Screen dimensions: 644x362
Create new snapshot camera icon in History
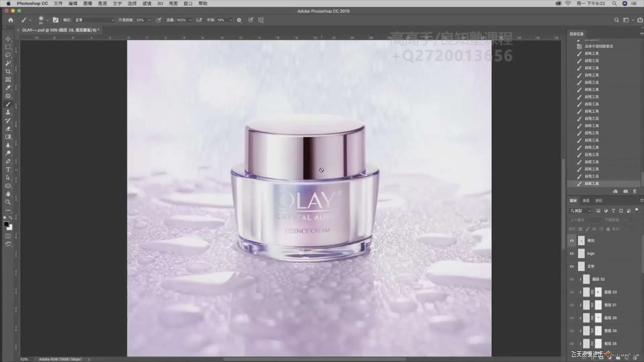click(626, 191)
